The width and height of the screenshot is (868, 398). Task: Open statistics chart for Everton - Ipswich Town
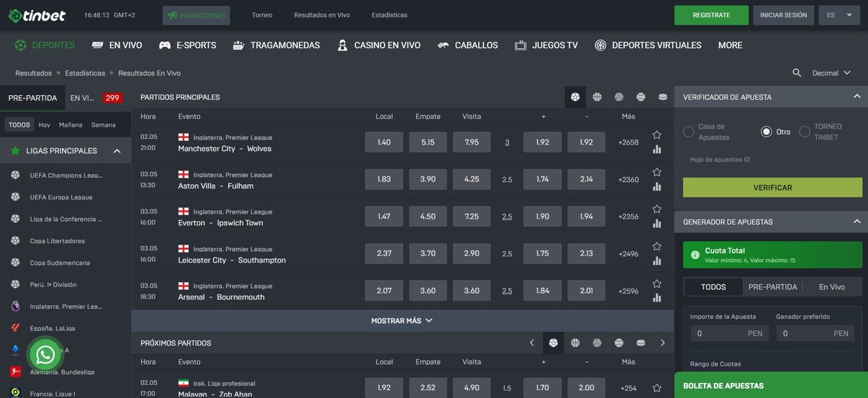click(656, 224)
